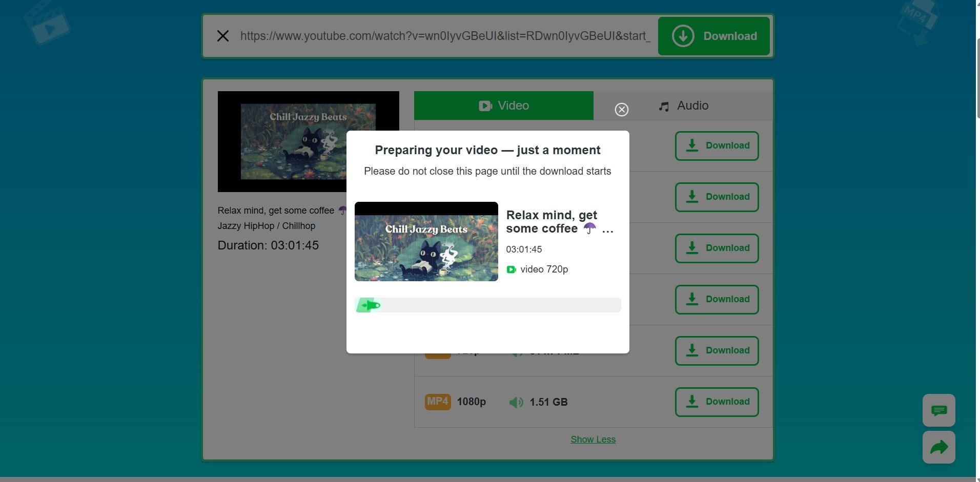980x482 pixels.
Task: Select the Video tab
Action: point(503,106)
